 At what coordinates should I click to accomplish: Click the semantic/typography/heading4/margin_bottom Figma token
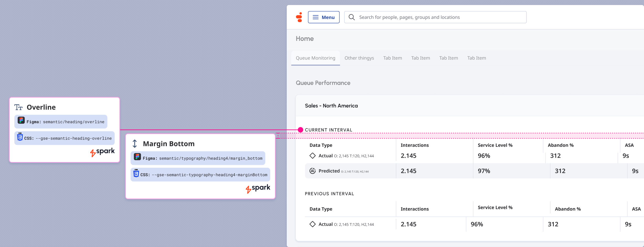click(x=211, y=158)
